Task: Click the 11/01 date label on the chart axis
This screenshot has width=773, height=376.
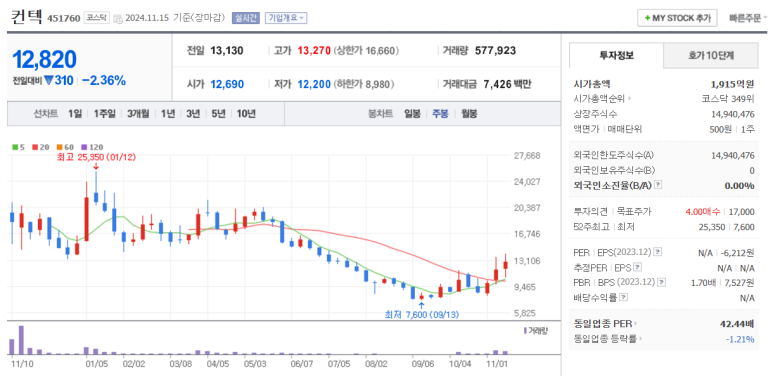Action: click(496, 364)
